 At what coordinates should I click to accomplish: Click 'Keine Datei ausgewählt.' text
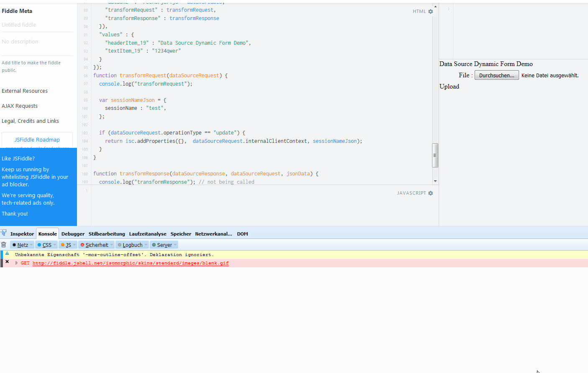[550, 76]
